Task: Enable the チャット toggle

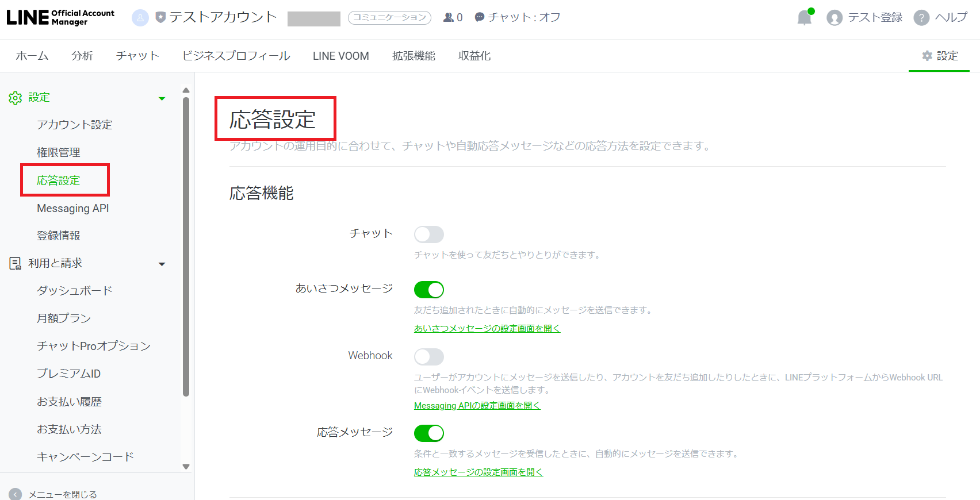Action: pos(429,234)
